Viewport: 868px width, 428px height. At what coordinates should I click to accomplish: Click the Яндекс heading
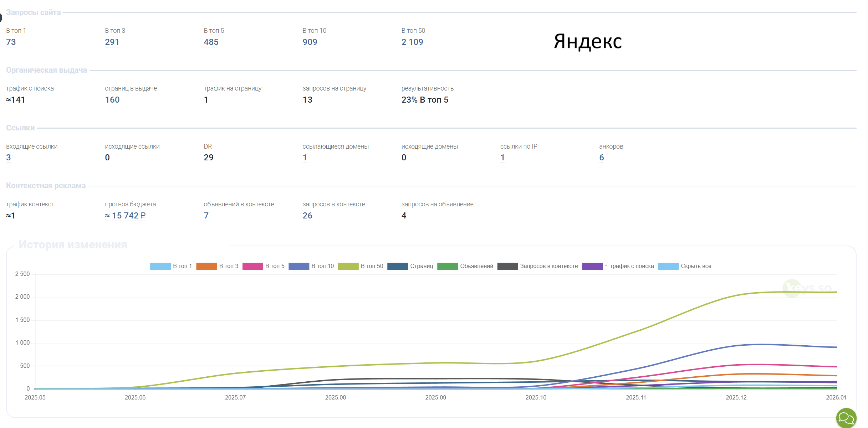click(x=588, y=41)
